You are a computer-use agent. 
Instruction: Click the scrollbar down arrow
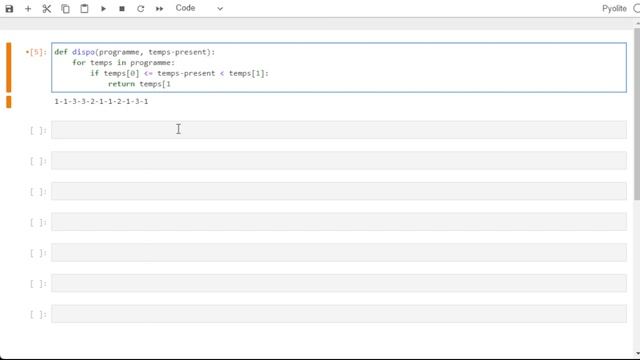point(637,353)
